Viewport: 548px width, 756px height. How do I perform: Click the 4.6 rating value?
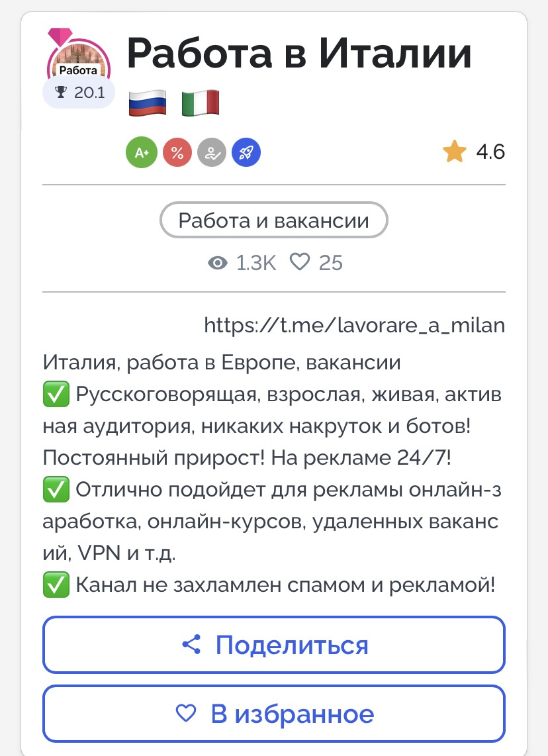tap(490, 152)
